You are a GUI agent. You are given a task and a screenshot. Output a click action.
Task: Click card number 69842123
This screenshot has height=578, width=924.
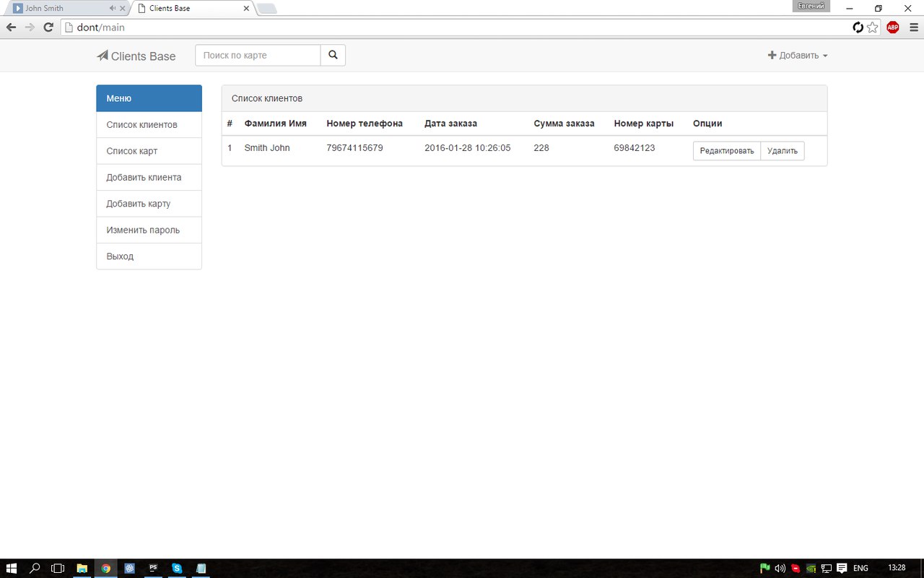635,148
